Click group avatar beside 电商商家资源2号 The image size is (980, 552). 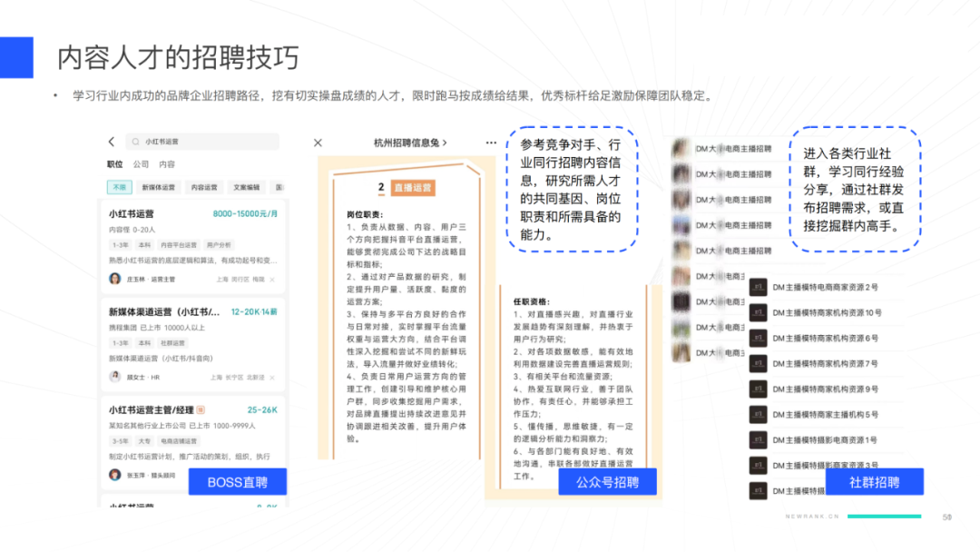(758, 287)
